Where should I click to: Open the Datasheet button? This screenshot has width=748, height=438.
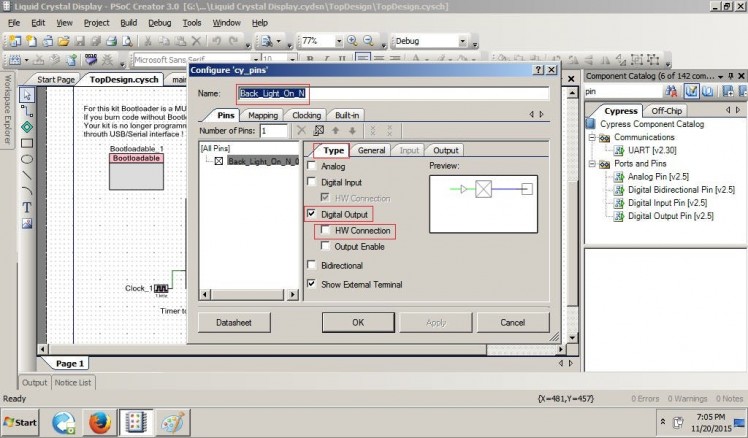[234, 322]
